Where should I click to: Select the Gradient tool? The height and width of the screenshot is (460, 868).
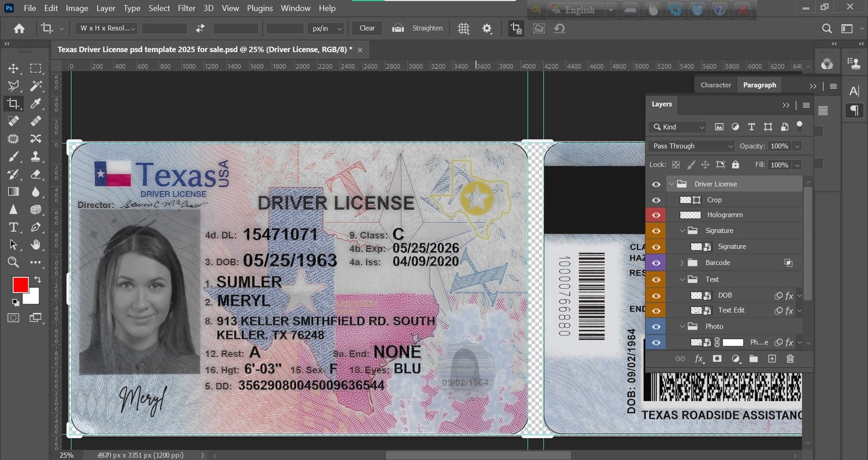tap(13, 191)
